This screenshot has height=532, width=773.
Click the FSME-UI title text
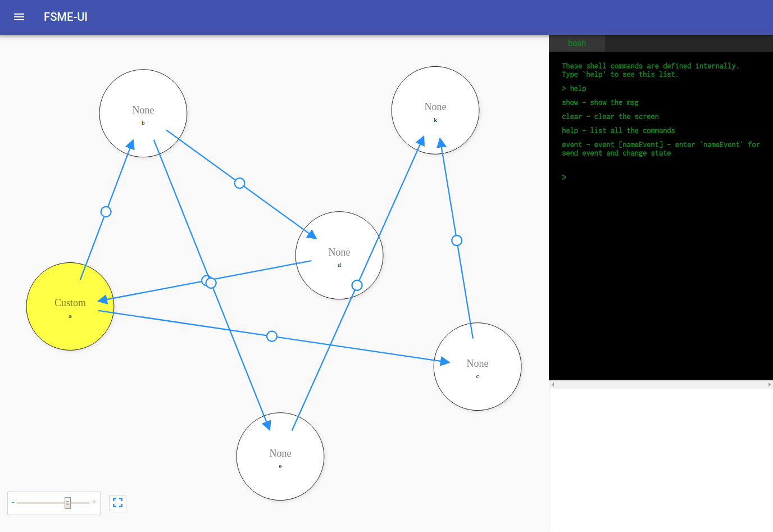click(66, 17)
